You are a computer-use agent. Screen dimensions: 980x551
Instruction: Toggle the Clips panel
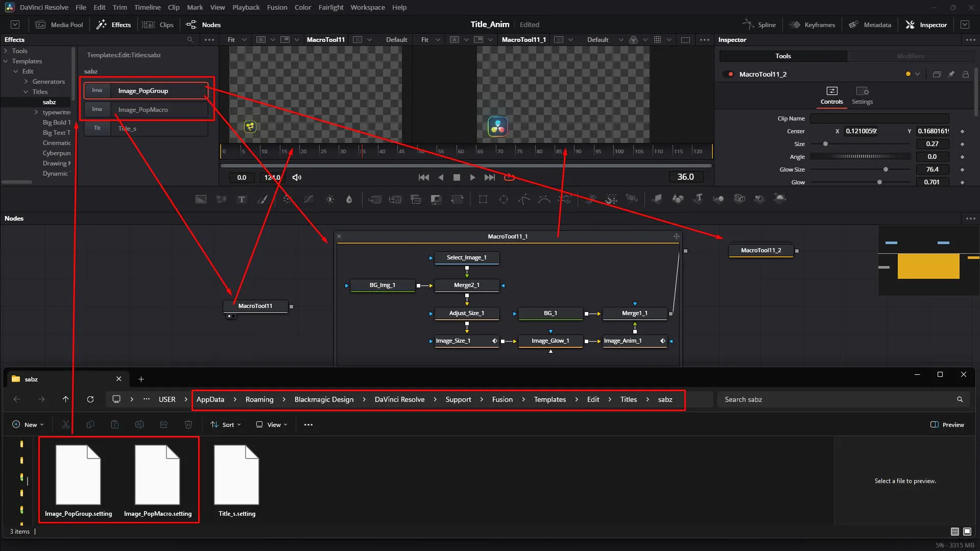158,25
